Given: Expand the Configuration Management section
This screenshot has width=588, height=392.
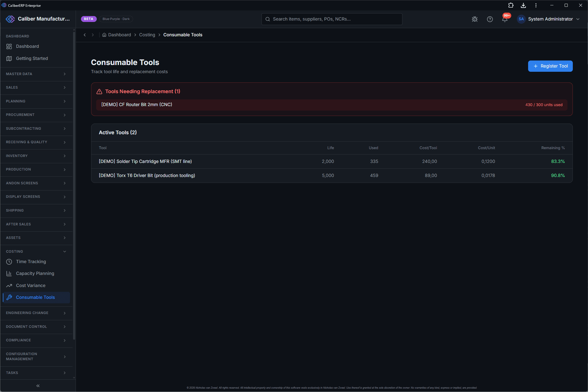Looking at the screenshot, I should click(x=36, y=357).
